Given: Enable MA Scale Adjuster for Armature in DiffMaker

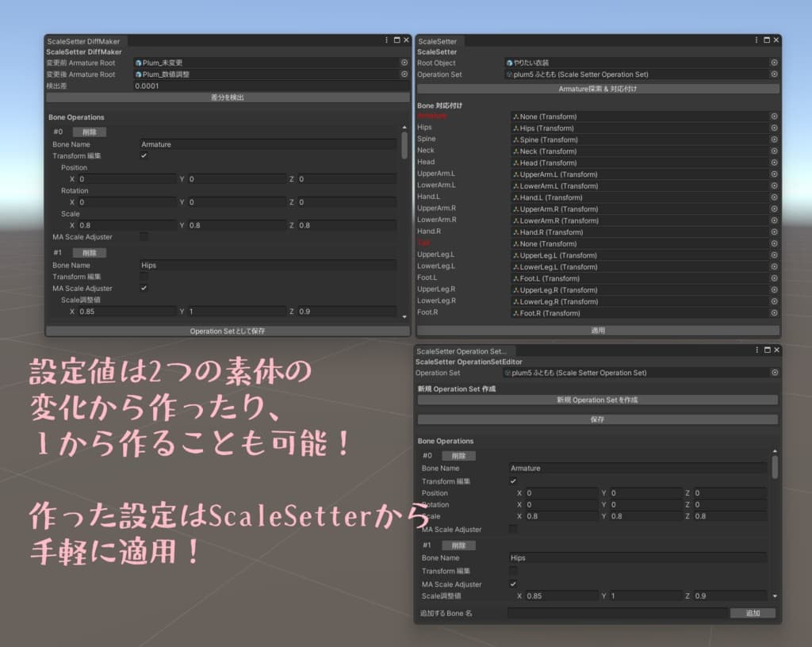Looking at the screenshot, I should [x=144, y=237].
